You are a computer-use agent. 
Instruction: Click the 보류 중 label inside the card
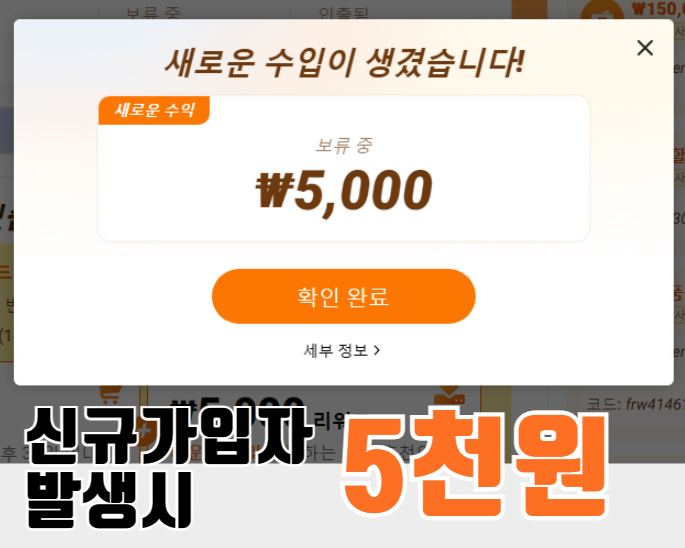tap(344, 145)
